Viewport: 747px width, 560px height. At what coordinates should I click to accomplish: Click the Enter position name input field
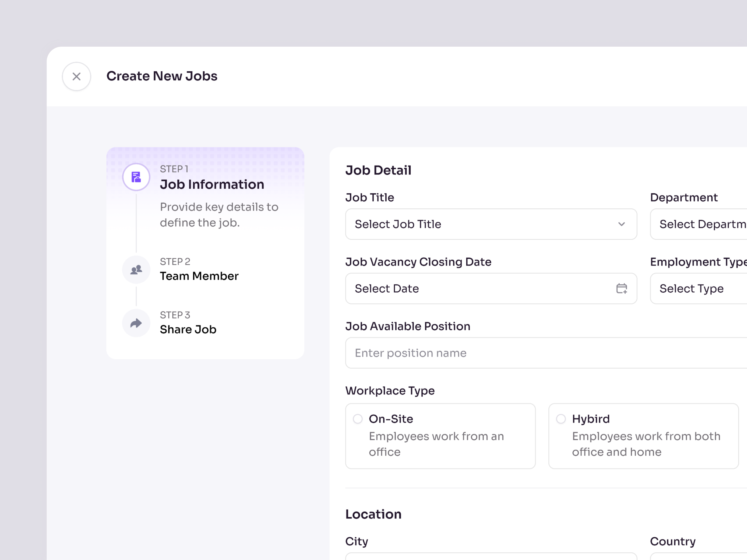coord(473,353)
